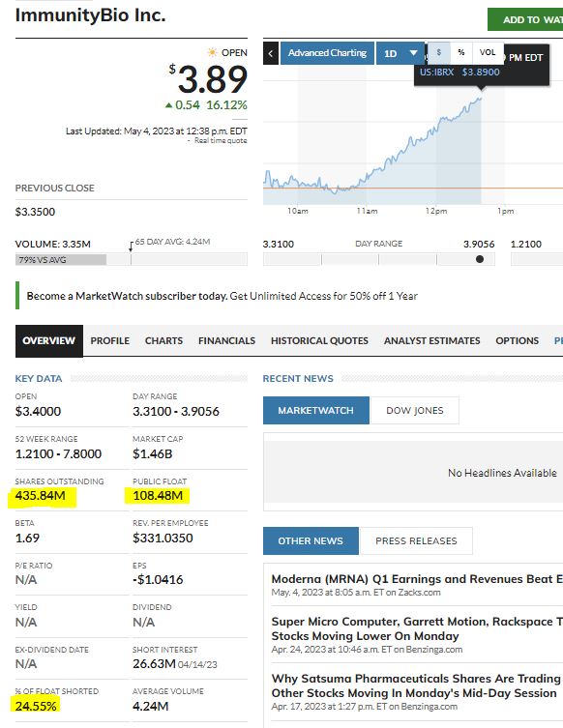Open the Options tab

click(x=517, y=340)
